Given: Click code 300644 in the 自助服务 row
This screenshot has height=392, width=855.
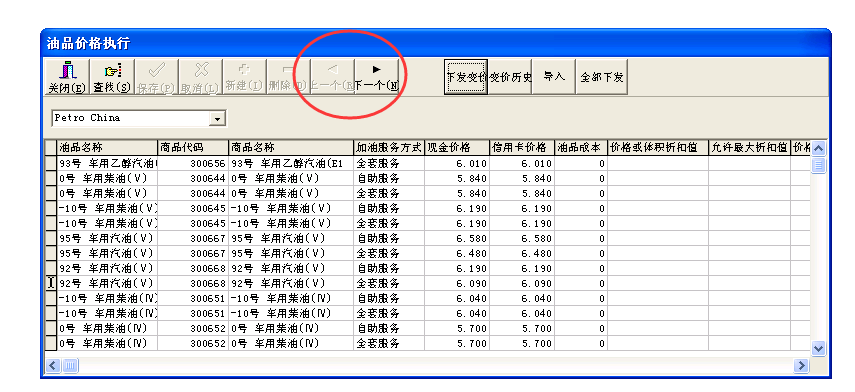Looking at the screenshot, I should coord(193,178).
